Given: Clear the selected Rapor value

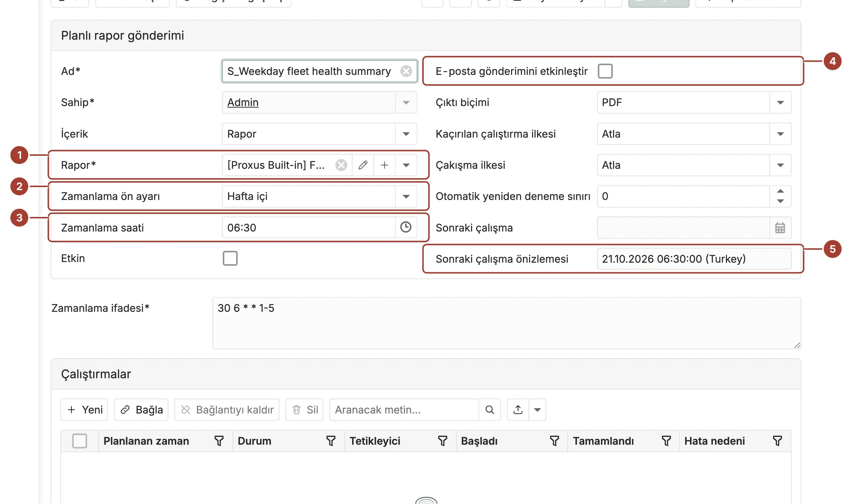Looking at the screenshot, I should point(341,165).
